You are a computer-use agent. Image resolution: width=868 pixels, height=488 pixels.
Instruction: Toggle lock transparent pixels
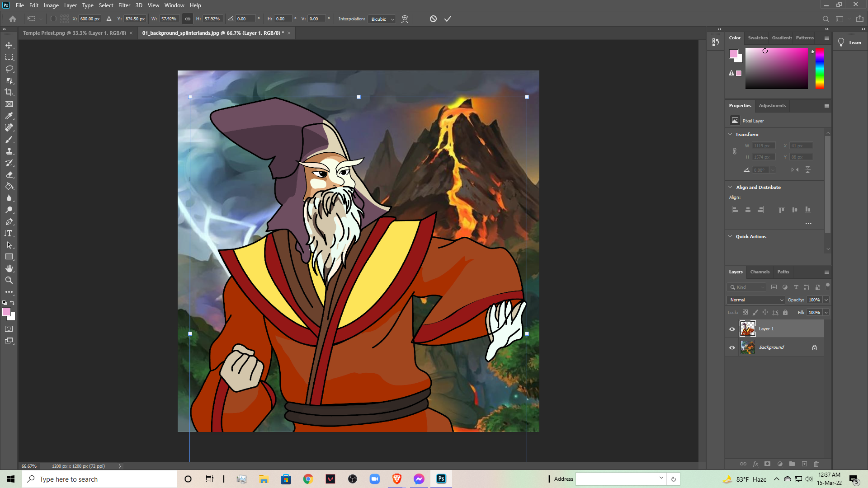[x=745, y=312]
